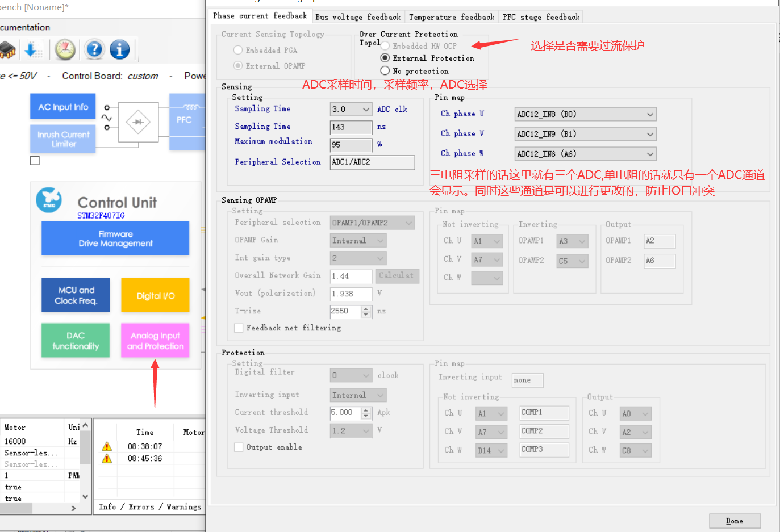780x532 pixels.
Task: Click the Done button
Action: click(735, 521)
